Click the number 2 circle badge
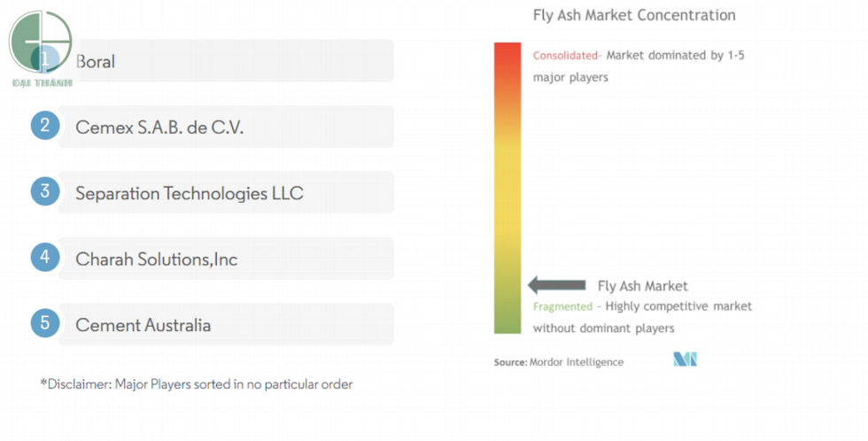The width and height of the screenshot is (868, 441). coord(44,126)
